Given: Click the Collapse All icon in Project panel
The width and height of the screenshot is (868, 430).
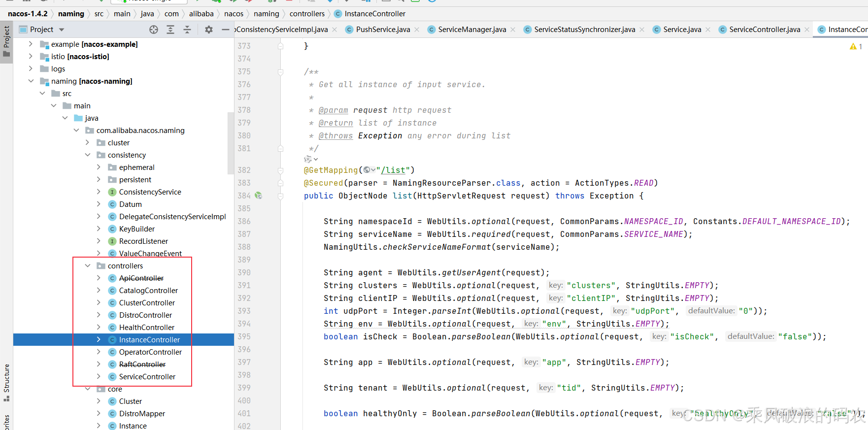Looking at the screenshot, I should point(187,30).
